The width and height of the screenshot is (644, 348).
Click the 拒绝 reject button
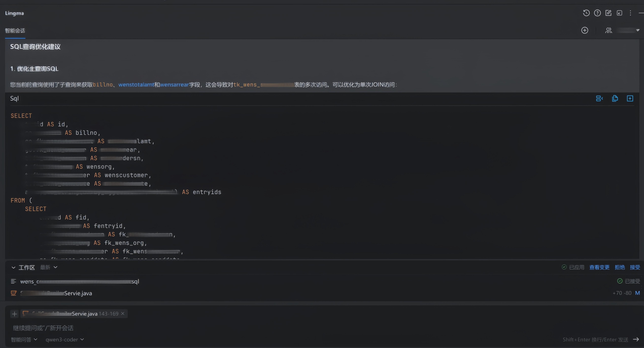pos(620,267)
